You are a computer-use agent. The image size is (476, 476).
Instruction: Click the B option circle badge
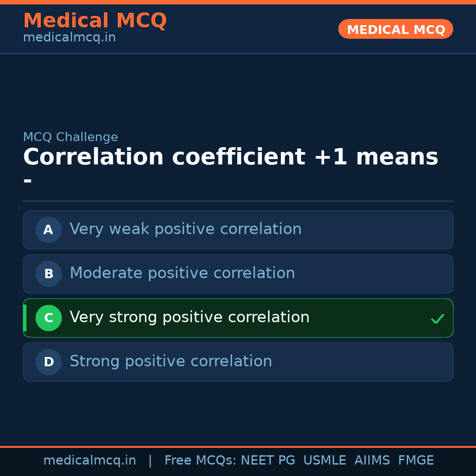[x=48, y=274]
